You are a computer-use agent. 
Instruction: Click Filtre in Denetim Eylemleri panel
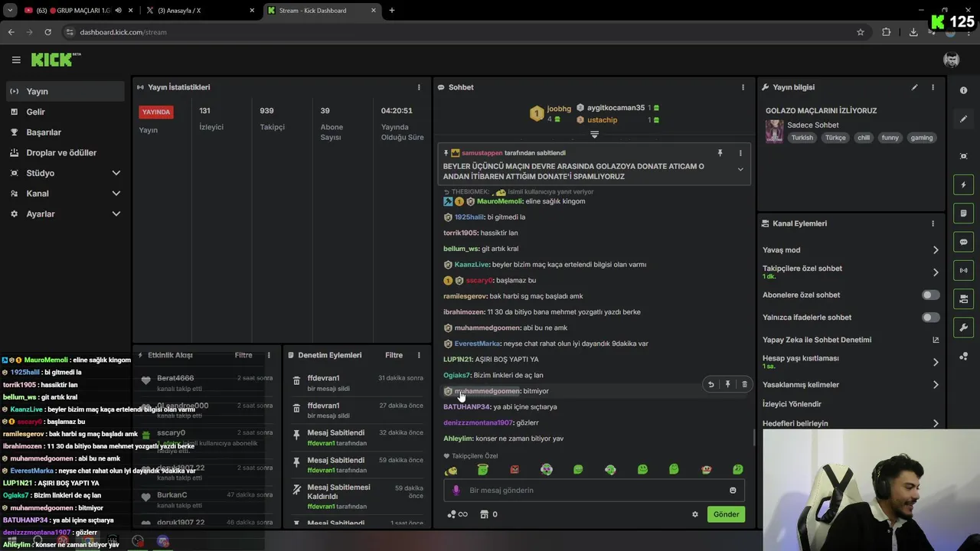click(394, 355)
